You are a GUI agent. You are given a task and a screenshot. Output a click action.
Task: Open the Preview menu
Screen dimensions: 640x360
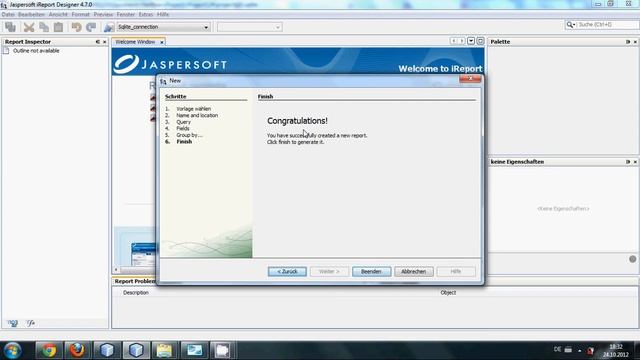(x=103, y=14)
